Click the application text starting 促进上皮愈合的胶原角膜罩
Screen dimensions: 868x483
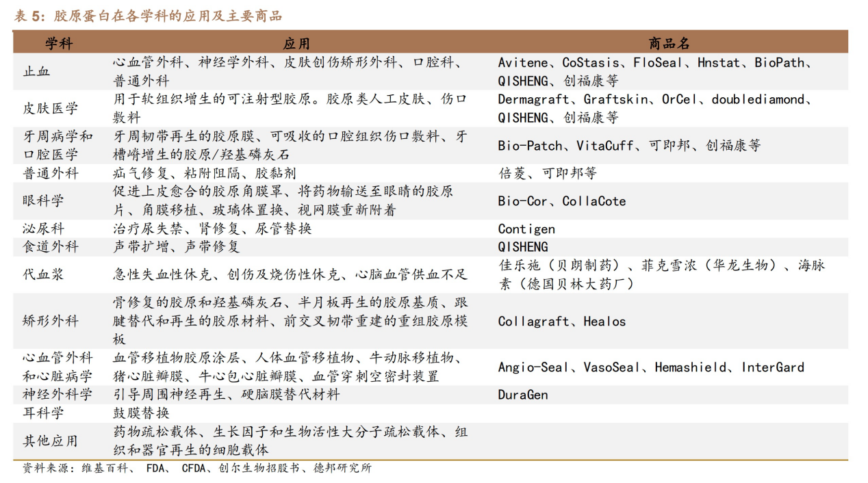(283, 200)
